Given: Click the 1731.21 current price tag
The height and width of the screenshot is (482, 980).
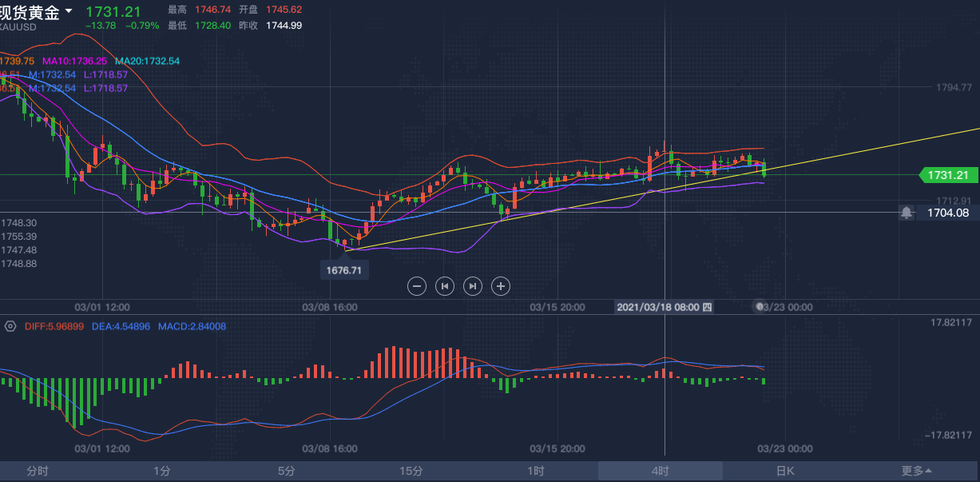Looking at the screenshot, I should coord(949,175).
